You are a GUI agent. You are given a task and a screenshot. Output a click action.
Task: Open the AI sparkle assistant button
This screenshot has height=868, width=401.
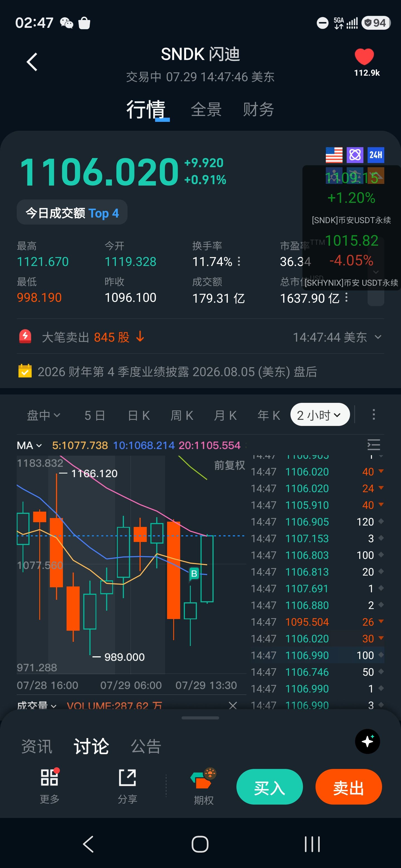point(367,741)
